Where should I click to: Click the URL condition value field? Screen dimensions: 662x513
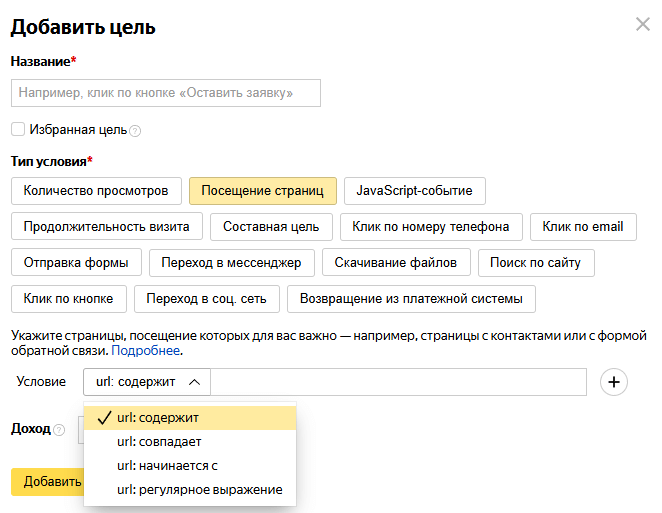399,382
